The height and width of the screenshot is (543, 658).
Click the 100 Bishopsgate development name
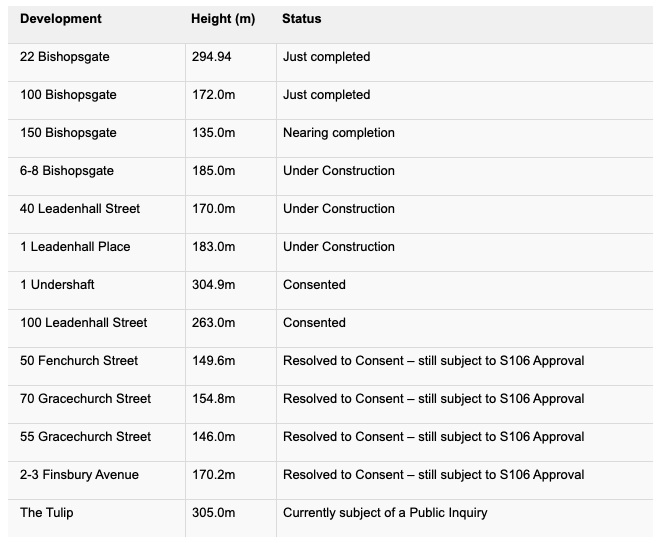(x=68, y=95)
